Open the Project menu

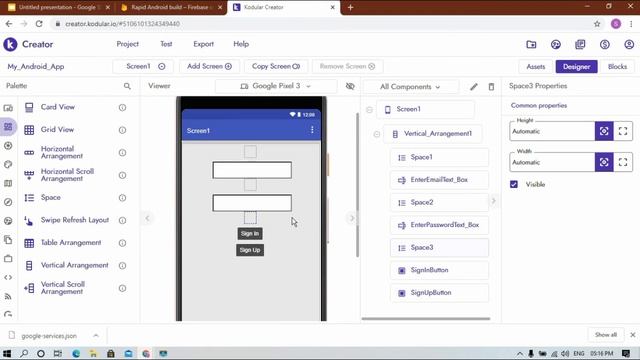tap(127, 44)
